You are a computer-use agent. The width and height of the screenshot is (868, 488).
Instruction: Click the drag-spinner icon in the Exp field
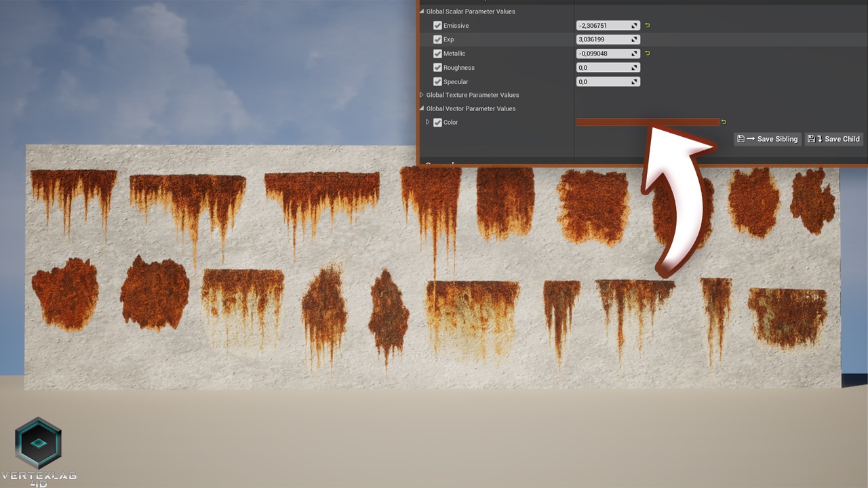click(635, 39)
